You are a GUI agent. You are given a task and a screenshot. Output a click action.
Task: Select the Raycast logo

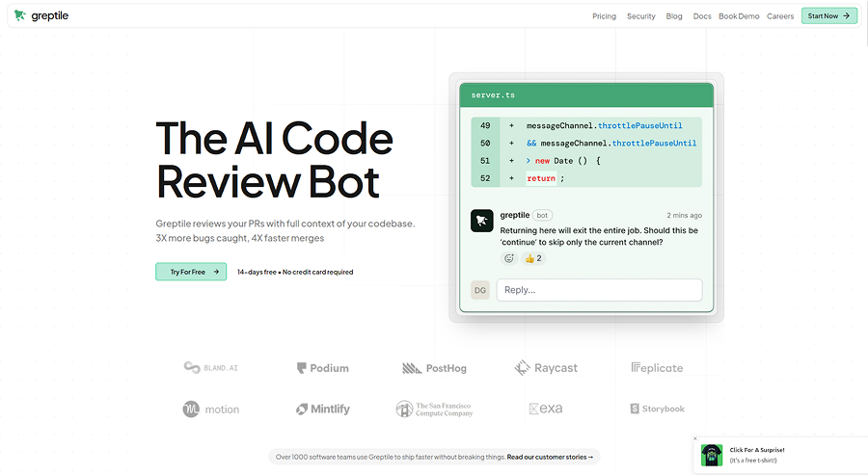(546, 368)
